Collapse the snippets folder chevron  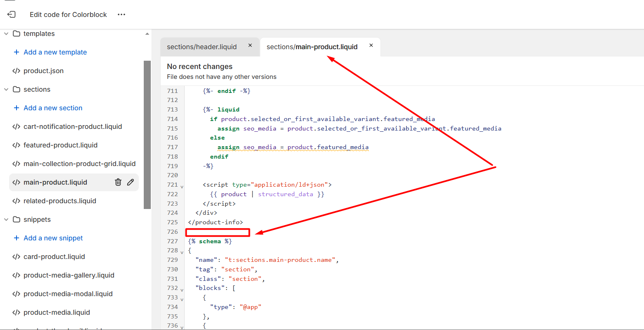(x=6, y=219)
